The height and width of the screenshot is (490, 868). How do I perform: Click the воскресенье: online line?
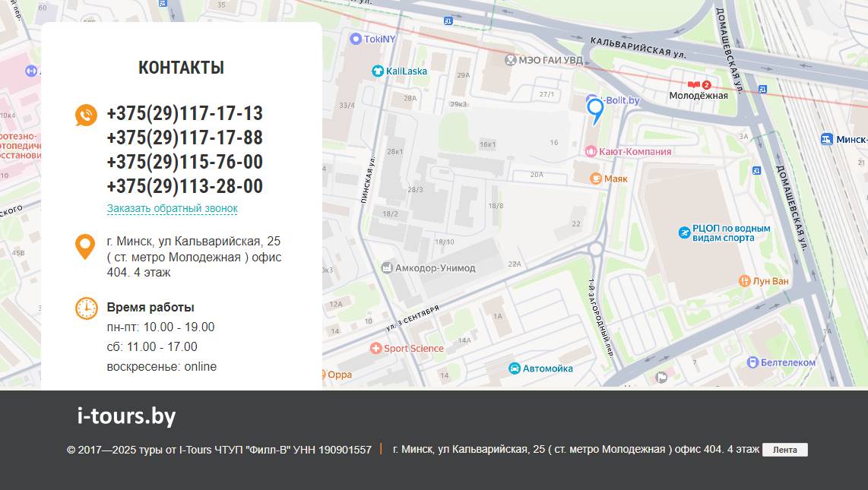(x=162, y=367)
